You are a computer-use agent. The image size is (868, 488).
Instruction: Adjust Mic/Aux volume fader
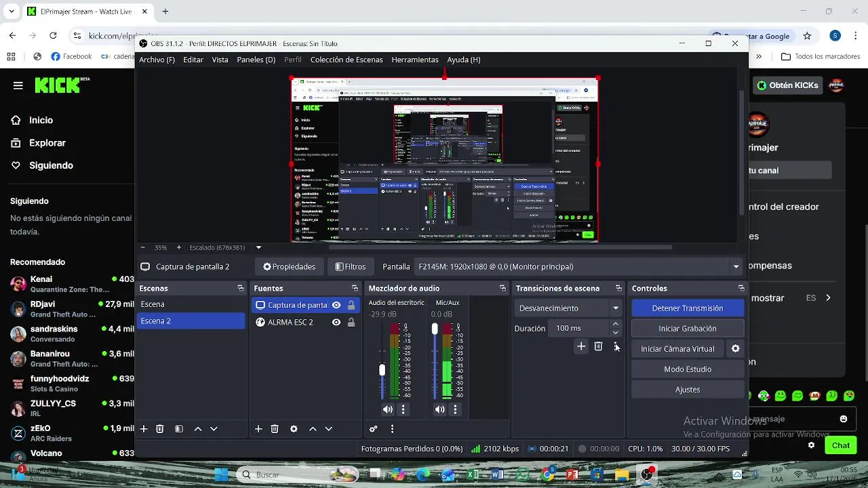[435, 329]
